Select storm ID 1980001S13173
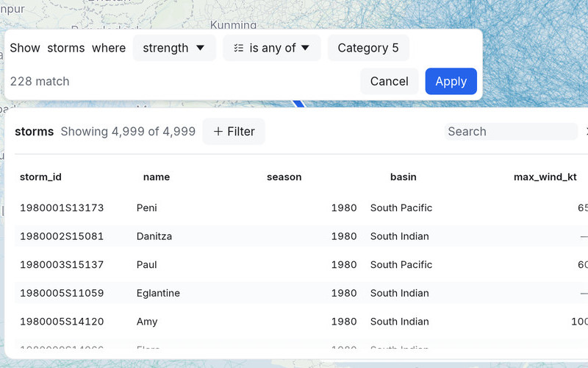 coord(62,208)
